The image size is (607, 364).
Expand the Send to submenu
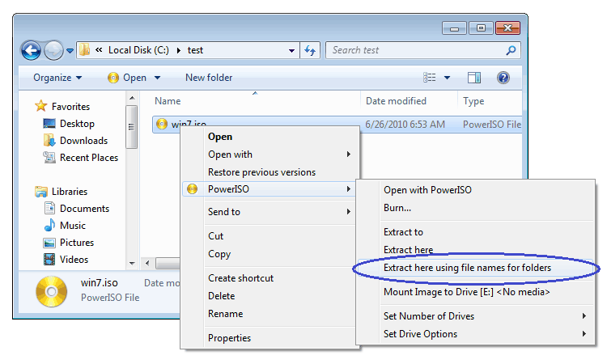tap(278, 212)
